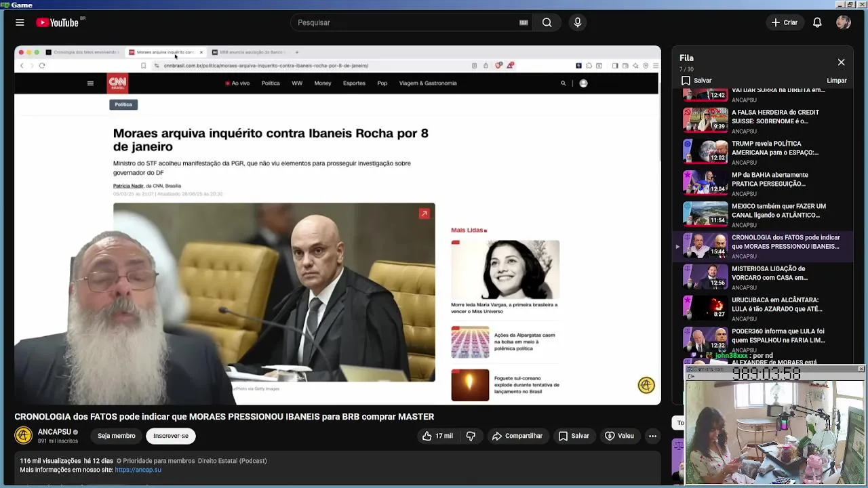Open thumbnail of URUCUBACA em ALCÂNTARA video
The height and width of the screenshot is (488, 868).
click(x=705, y=308)
